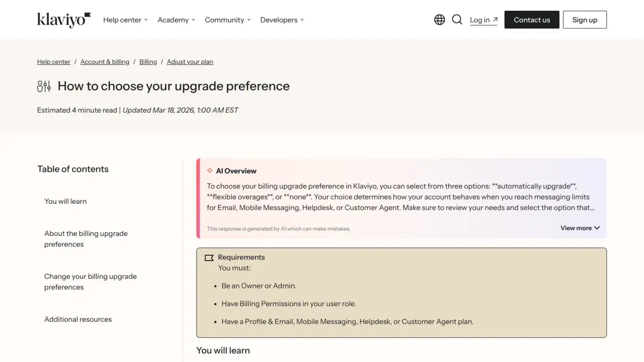The height and width of the screenshot is (362, 644).
Task: Click 'Have Billing Permissions in your user role.' bullet
Action: (x=289, y=304)
